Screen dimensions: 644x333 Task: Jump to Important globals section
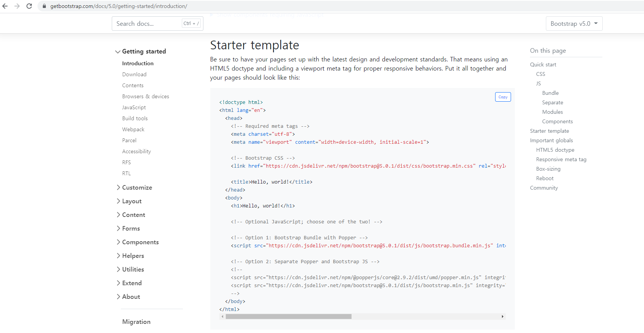[551, 140]
